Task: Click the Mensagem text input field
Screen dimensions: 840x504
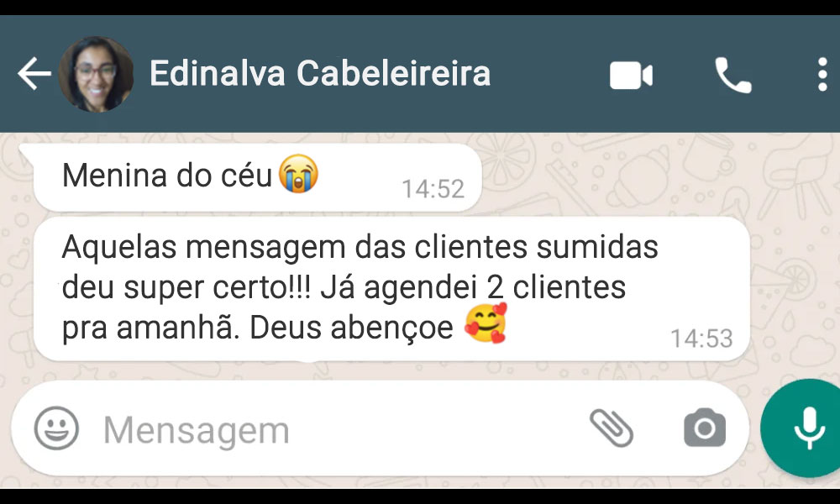Action: pos(332,429)
